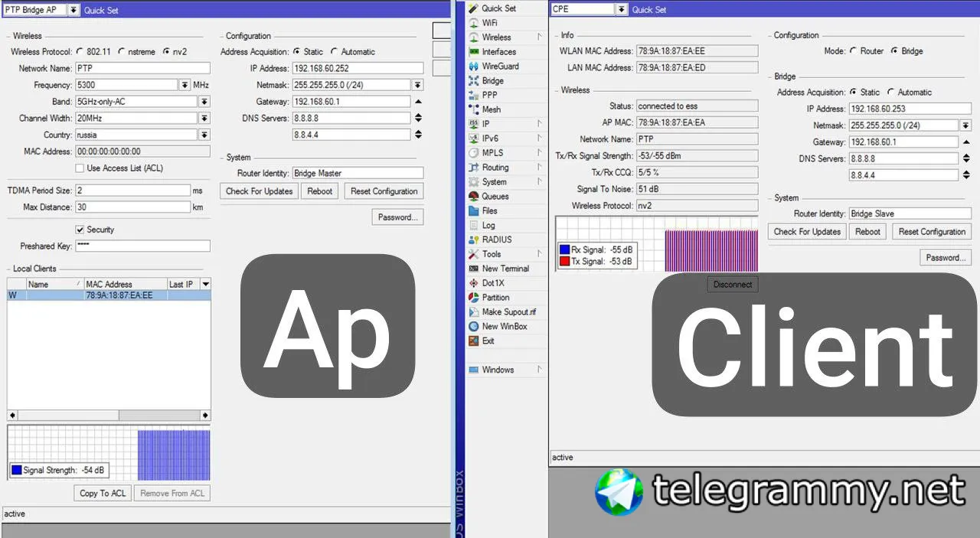Open the Routing menu icon
This screenshot has width=980, height=538.
tap(475, 168)
